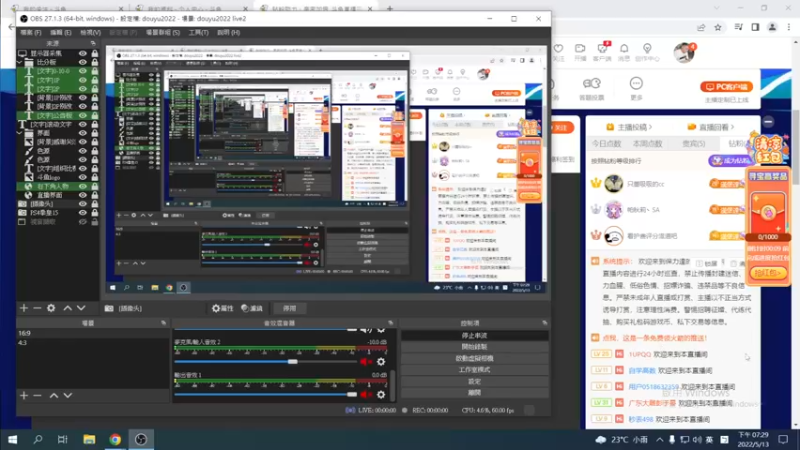This screenshot has height=450, width=800.
Task: Hide the 右下角人物 source
Action: point(82,186)
